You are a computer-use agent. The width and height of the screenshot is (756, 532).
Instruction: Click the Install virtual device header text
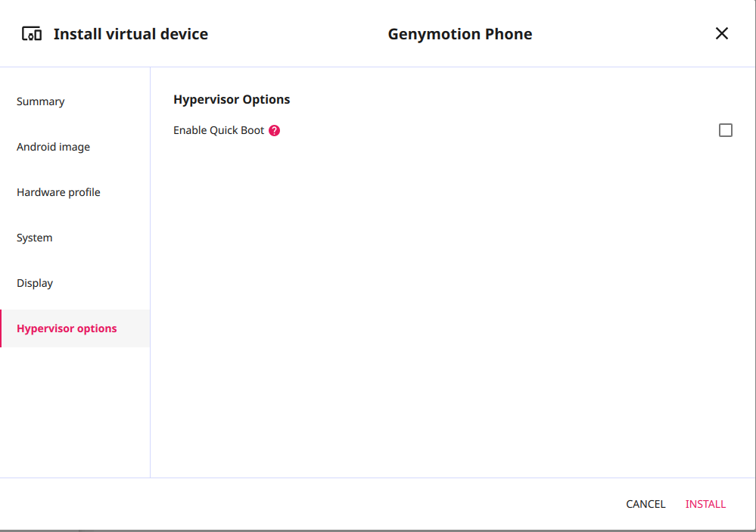(130, 34)
